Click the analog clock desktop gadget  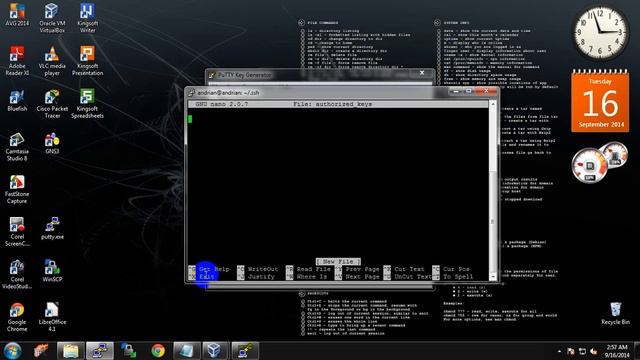pos(600,33)
